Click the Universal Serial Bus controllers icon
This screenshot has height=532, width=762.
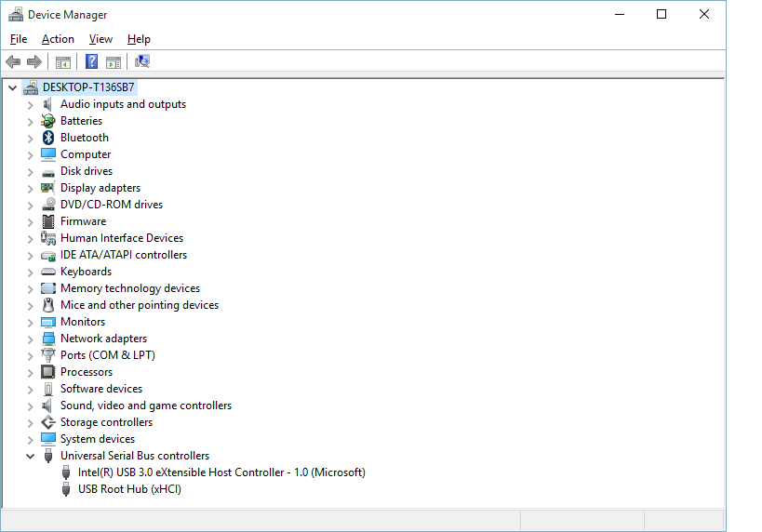(48, 456)
